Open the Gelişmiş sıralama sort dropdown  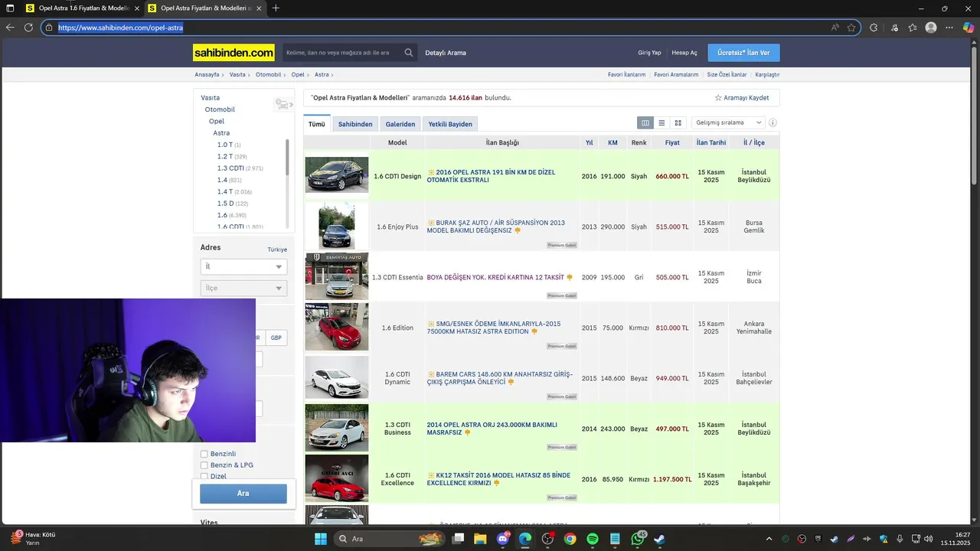[x=728, y=122]
